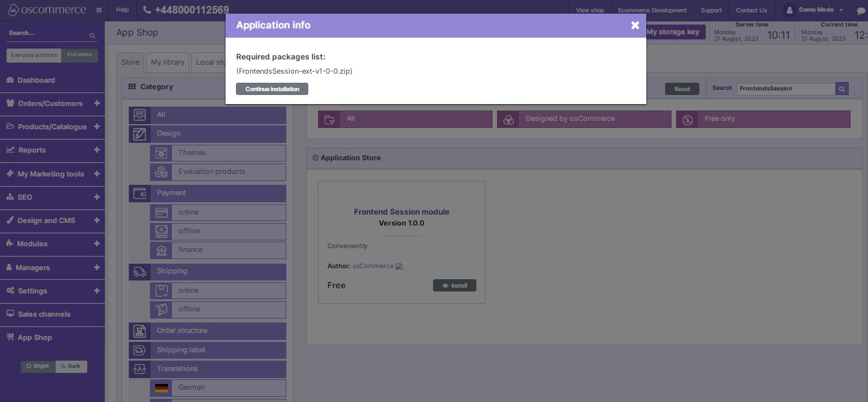Switch to the My library tab

click(x=167, y=62)
